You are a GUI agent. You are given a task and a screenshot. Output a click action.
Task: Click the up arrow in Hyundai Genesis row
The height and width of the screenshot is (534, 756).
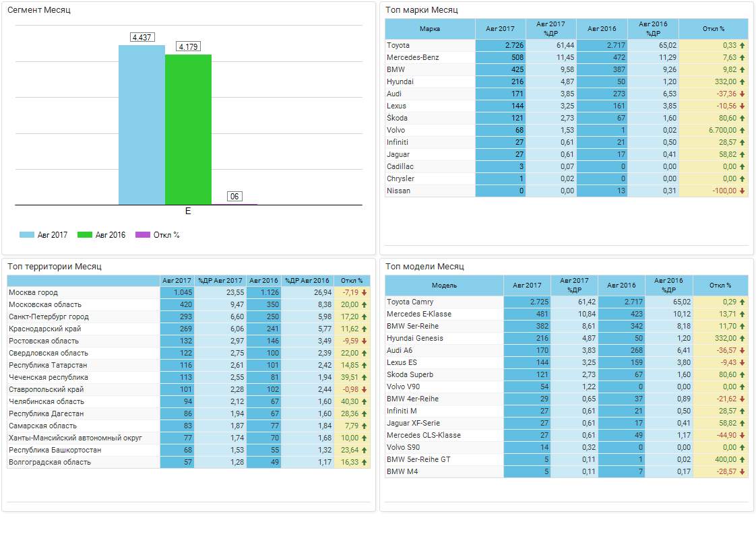coord(742,338)
